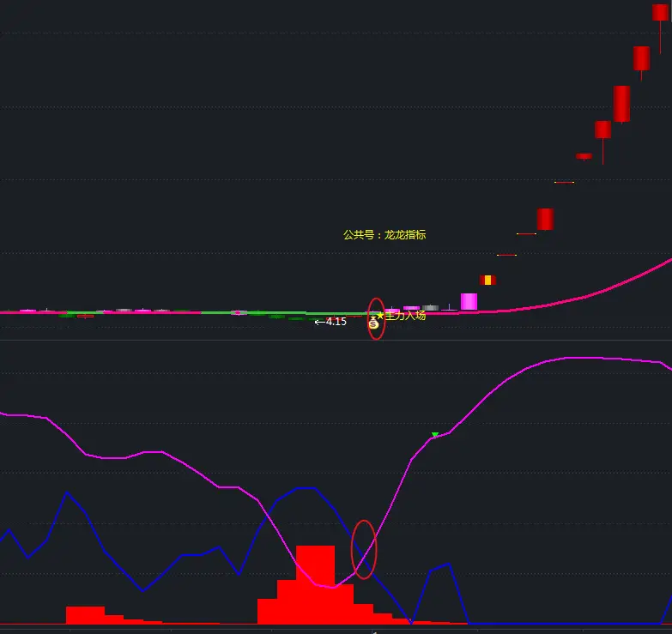Click the divider between price and indicator panels
The width and height of the screenshot is (672, 634).
(x=336, y=340)
